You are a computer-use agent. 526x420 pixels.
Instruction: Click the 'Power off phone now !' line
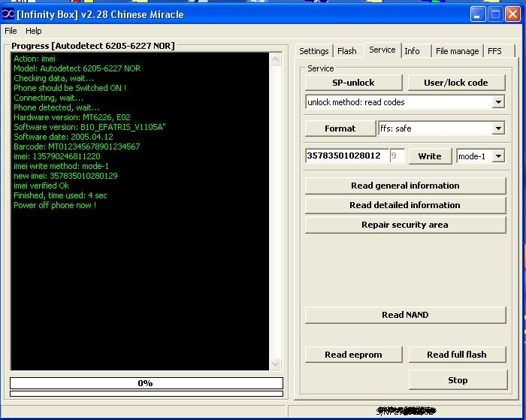click(x=55, y=205)
